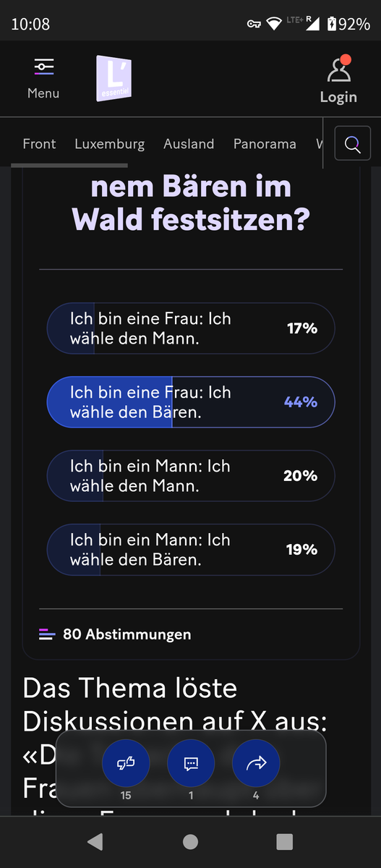Switch to the Ausland tab
Viewport: 381px width, 868px height.
tap(189, 144)
